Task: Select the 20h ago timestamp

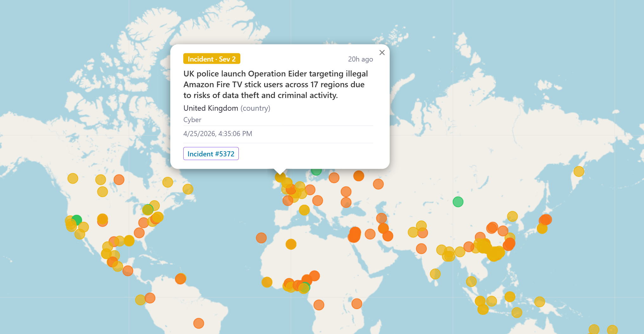Action: [x=361, y=59]
